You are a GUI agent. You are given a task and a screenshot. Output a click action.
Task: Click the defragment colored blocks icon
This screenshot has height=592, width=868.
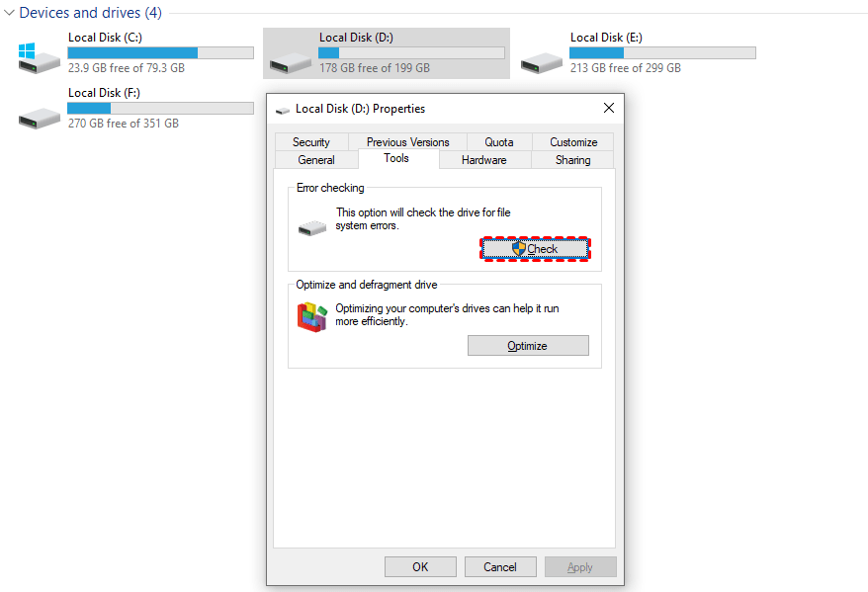312,317
